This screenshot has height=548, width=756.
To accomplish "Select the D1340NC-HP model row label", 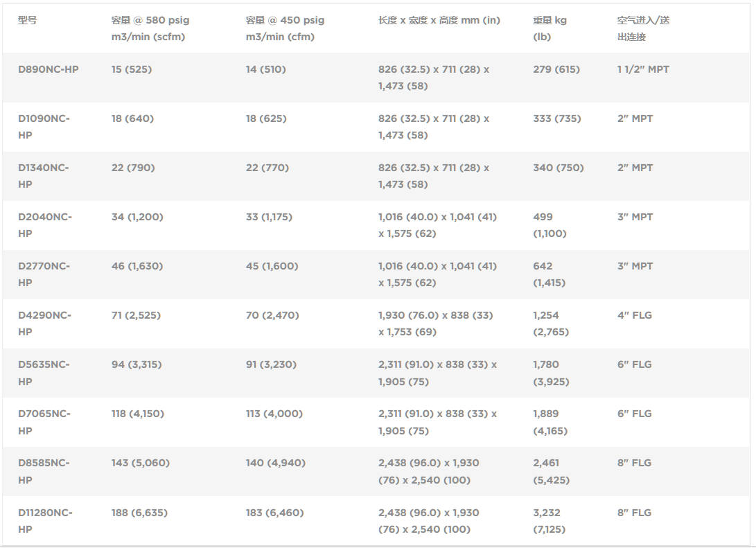I will coord(44,176).
